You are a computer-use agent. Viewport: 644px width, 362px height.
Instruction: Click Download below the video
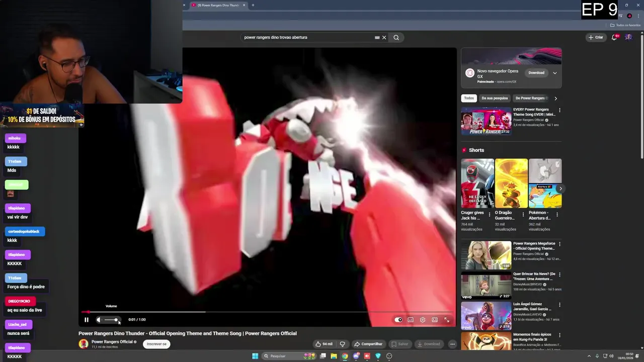point(429,344)
